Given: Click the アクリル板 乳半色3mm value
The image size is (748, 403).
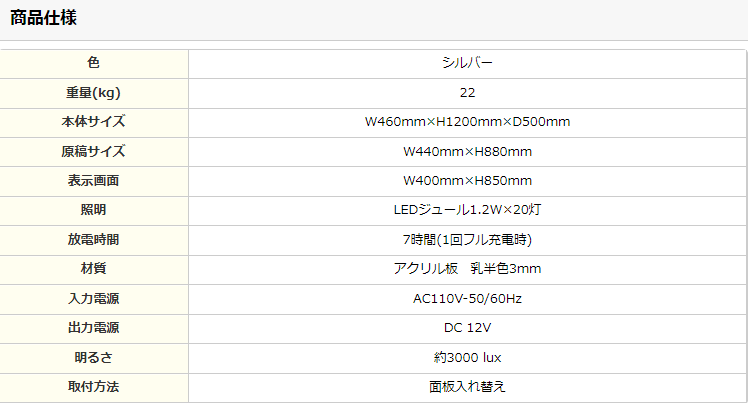Looking at the screenshot, I should coord(467,269).
